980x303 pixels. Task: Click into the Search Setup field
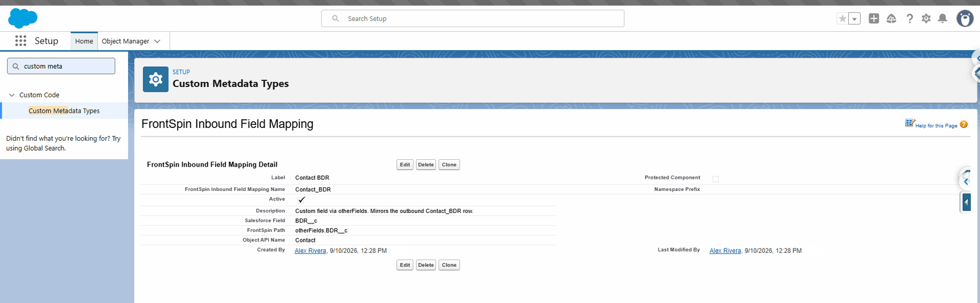[x=473, y=18]
